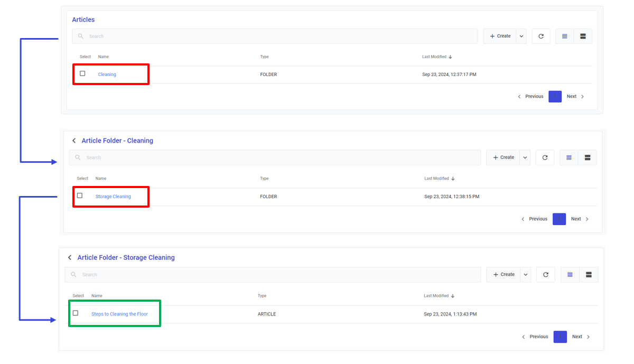Select the Storage Cleaning folder checkbox

coord(80,195)
